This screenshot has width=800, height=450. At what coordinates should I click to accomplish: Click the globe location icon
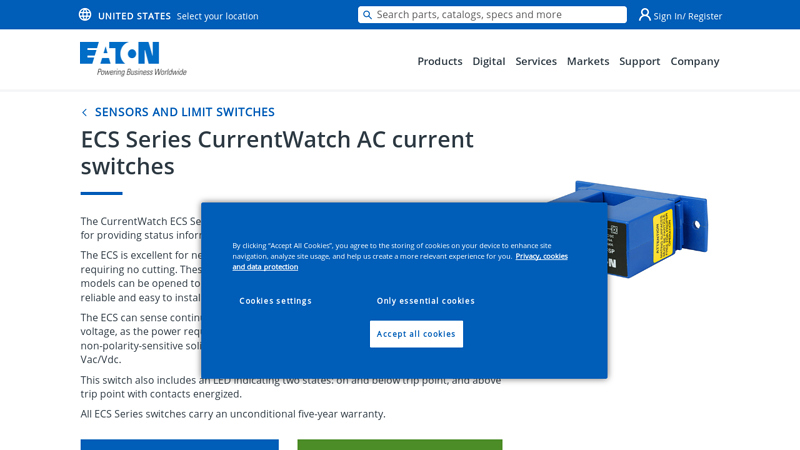[x=85, y=15]
